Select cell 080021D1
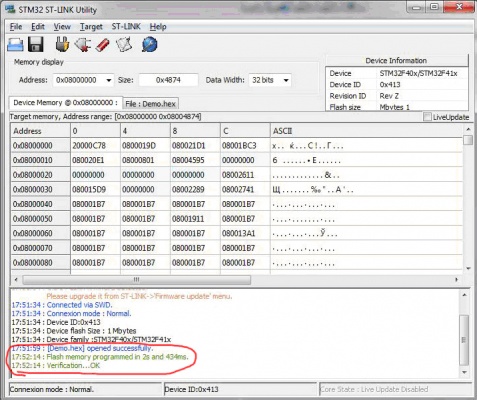Viewport: 477px width, 400px height. pyautogui.click(x=195, y=146)
